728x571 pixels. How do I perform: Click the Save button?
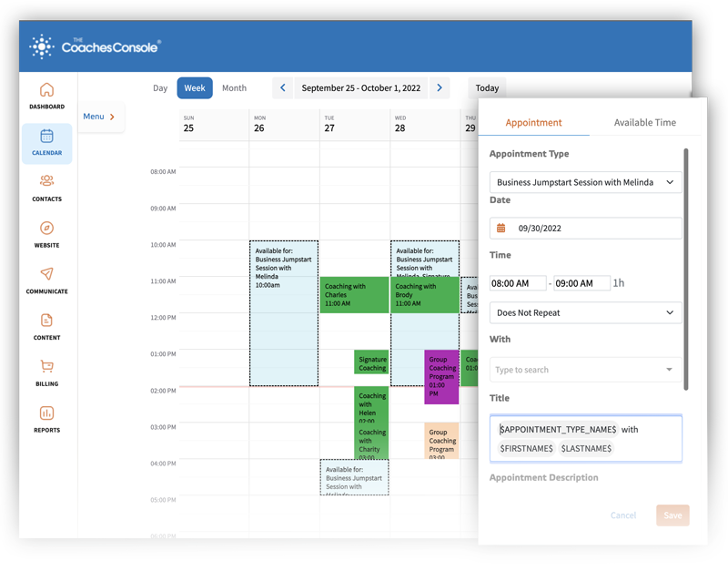(672, 515)
